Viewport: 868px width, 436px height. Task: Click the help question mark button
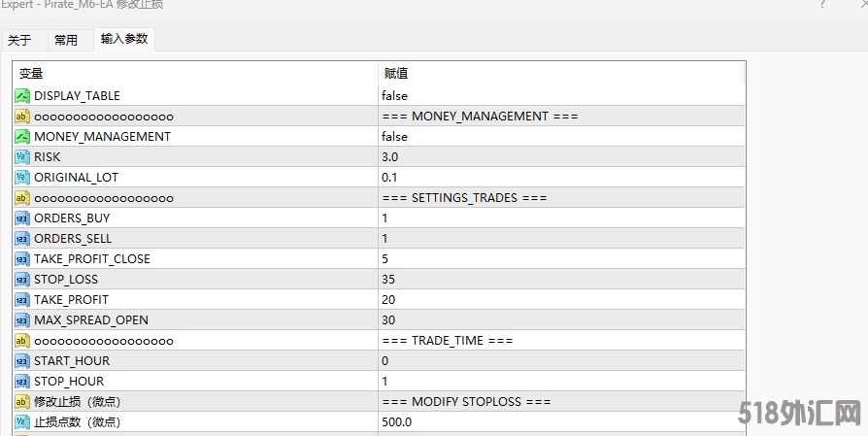[823, 5]
